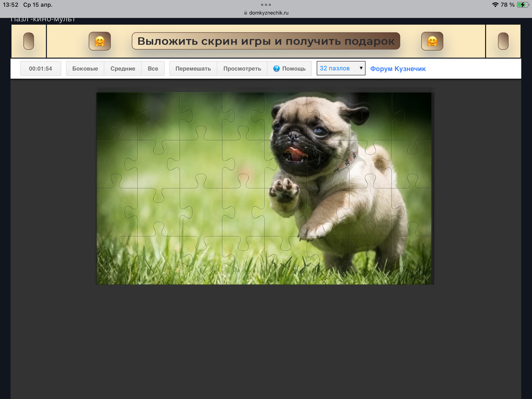Tap the lock icon beside domkyznechik.ru
Image resolution: width=532 pixels, height=399 pixels.
coord(246,13)
